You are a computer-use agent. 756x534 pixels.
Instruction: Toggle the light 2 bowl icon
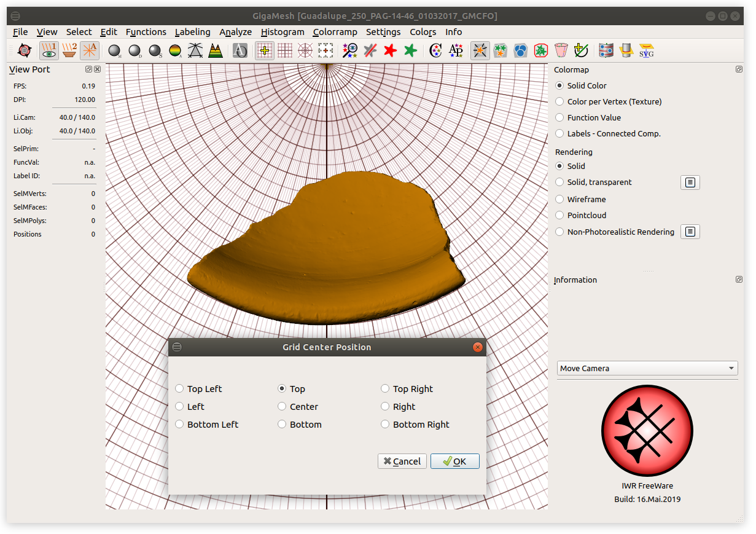[x=69, y=50]
